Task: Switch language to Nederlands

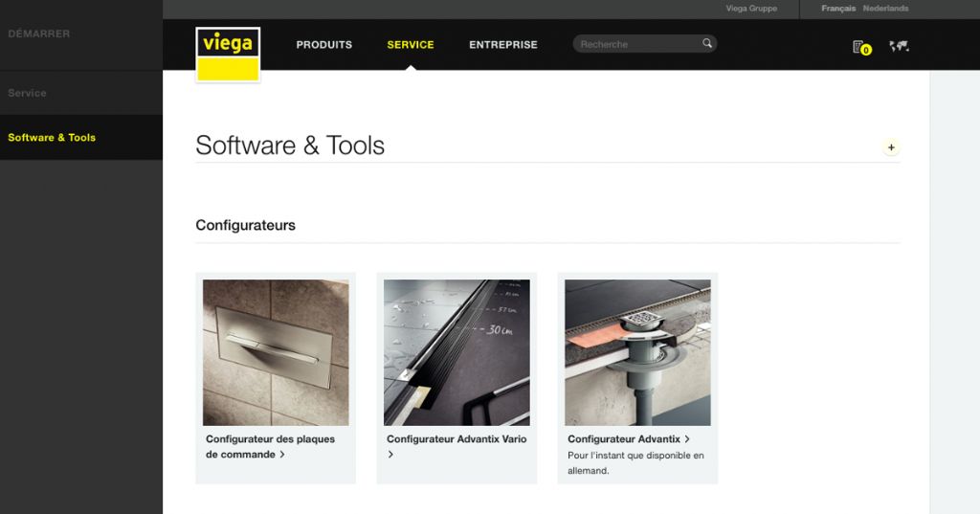Action: coord(885,9)
